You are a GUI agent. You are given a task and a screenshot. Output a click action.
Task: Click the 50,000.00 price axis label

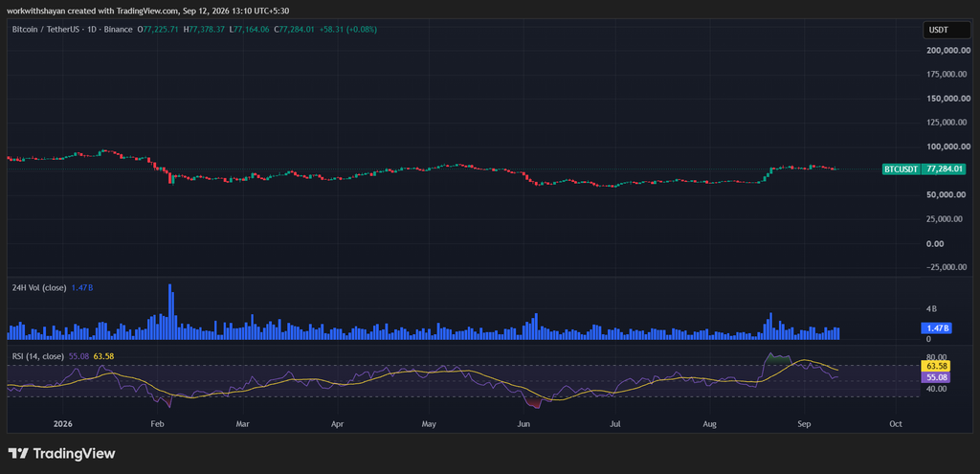point(945,194)
